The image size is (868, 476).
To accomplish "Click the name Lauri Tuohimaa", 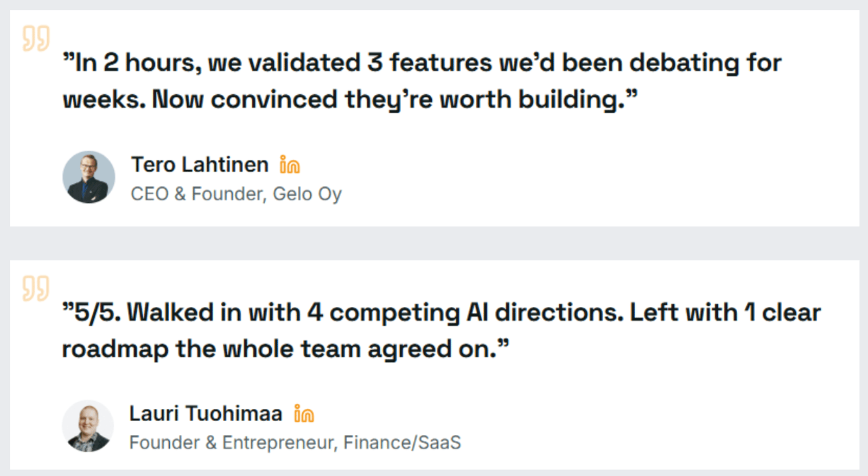I will point(206,414).
